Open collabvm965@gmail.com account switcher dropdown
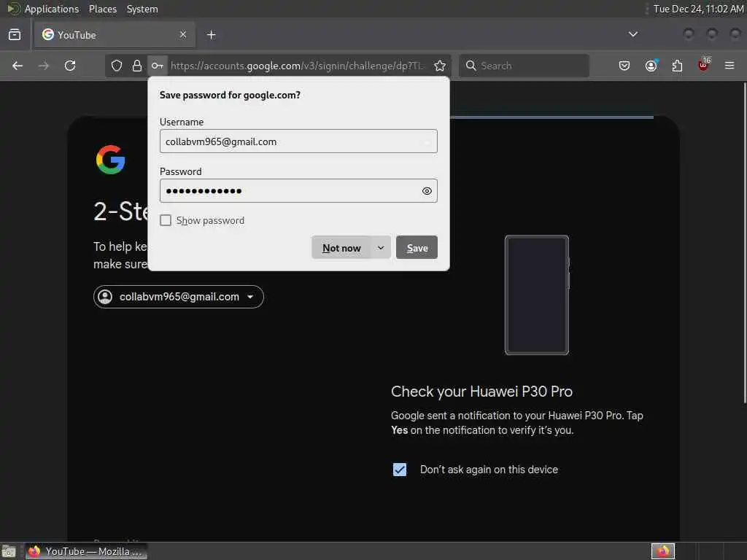The image size is (747, 560). coord(179,297)
